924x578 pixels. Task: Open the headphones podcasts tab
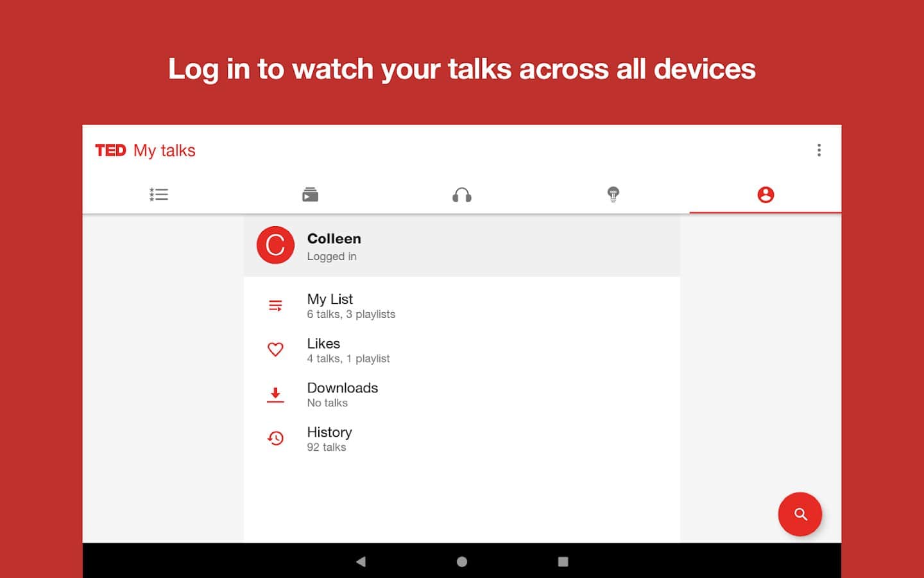462,195
